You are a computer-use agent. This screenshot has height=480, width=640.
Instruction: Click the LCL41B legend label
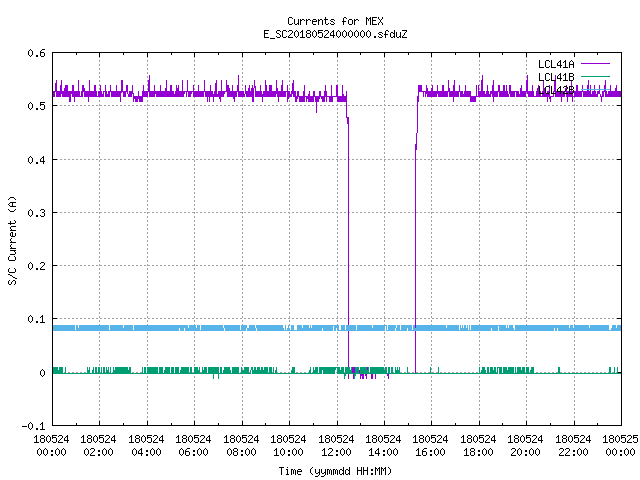pyautogui.click(x=556, y=77)
